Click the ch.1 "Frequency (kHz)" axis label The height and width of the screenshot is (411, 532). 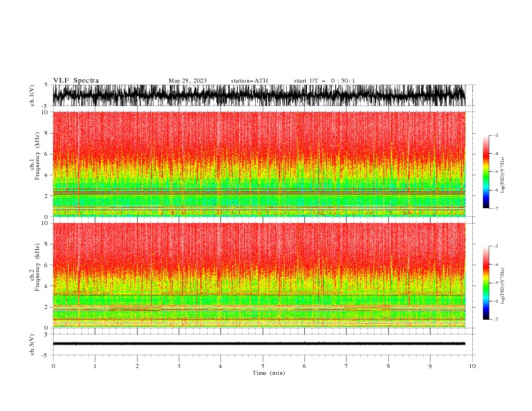click(38, 156)
